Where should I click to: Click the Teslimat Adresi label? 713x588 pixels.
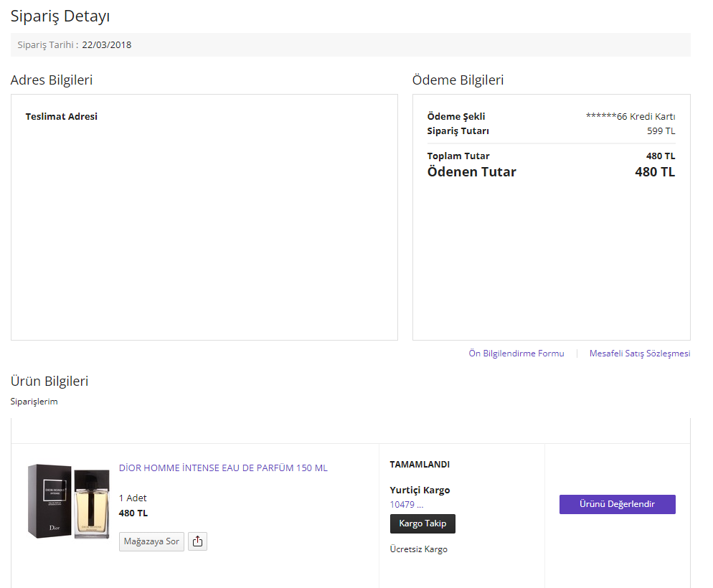[x=62, y=116]
